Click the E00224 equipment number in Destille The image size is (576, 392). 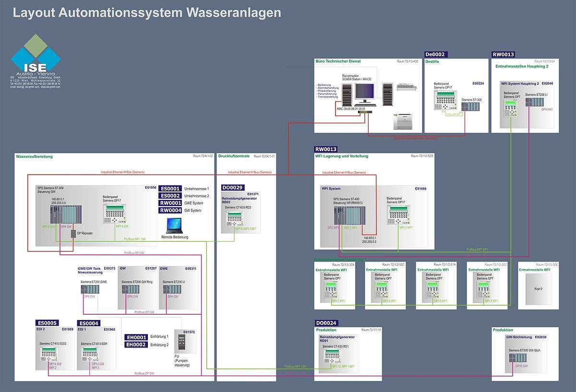[x=478, y=83]
